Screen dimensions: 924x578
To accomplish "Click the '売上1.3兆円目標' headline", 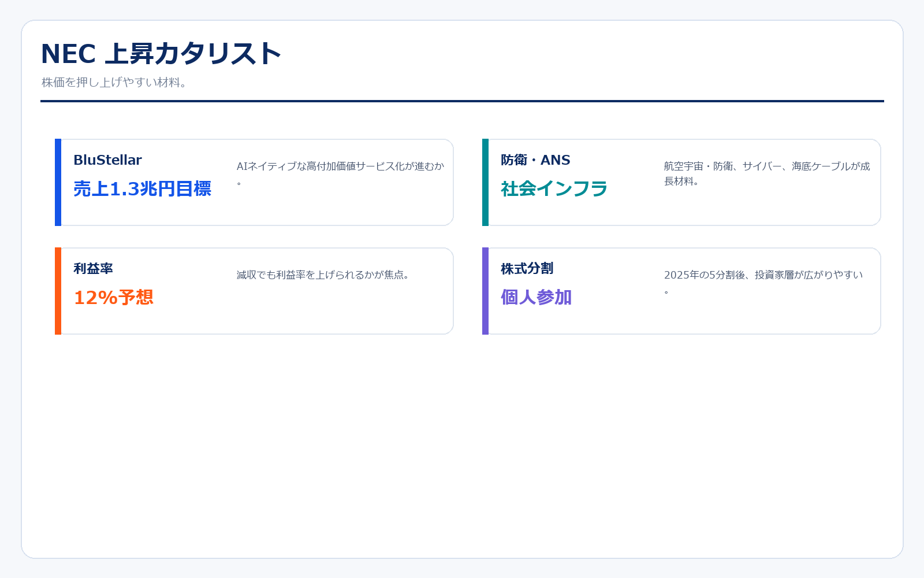I will (142, 189).
